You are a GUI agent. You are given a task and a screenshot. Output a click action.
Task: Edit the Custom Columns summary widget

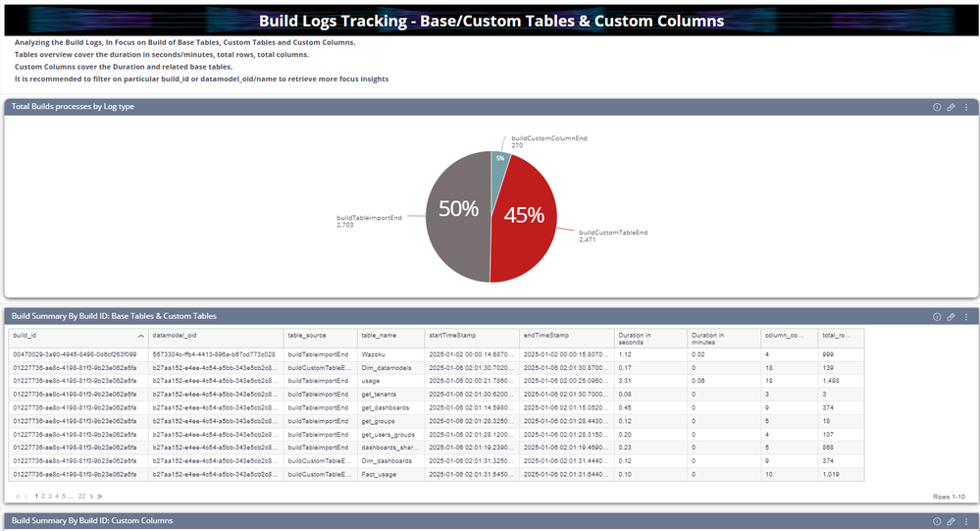click(951, 521)
